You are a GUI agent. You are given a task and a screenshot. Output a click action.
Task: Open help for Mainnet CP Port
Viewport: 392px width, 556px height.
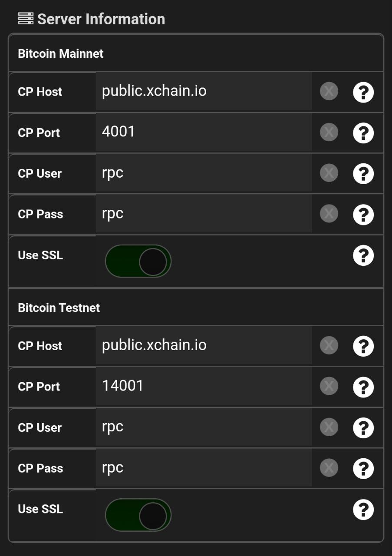tap(363, 133)
